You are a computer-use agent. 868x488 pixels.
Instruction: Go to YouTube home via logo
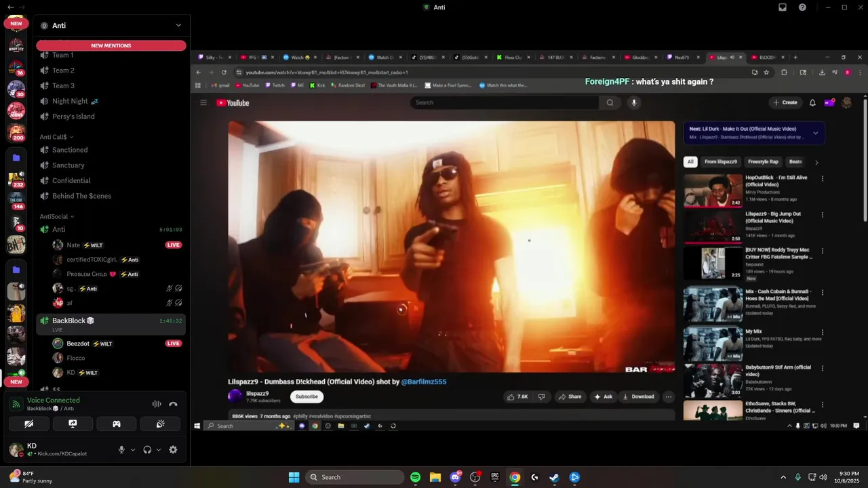coord(233,103)
